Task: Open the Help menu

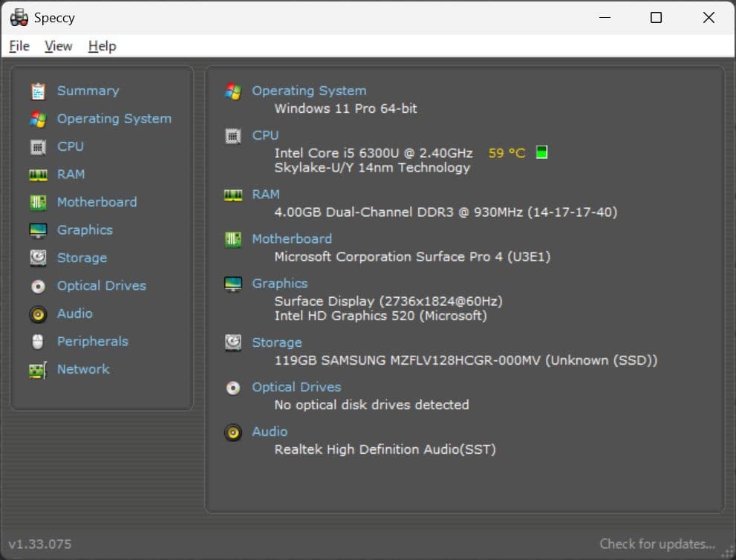Action: click(102, 46)
